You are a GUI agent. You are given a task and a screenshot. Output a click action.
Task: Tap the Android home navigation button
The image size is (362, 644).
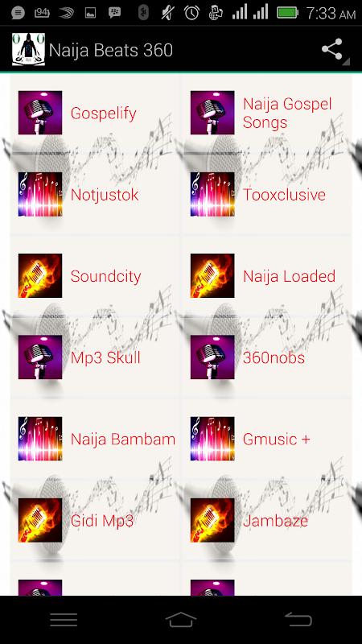181,620
